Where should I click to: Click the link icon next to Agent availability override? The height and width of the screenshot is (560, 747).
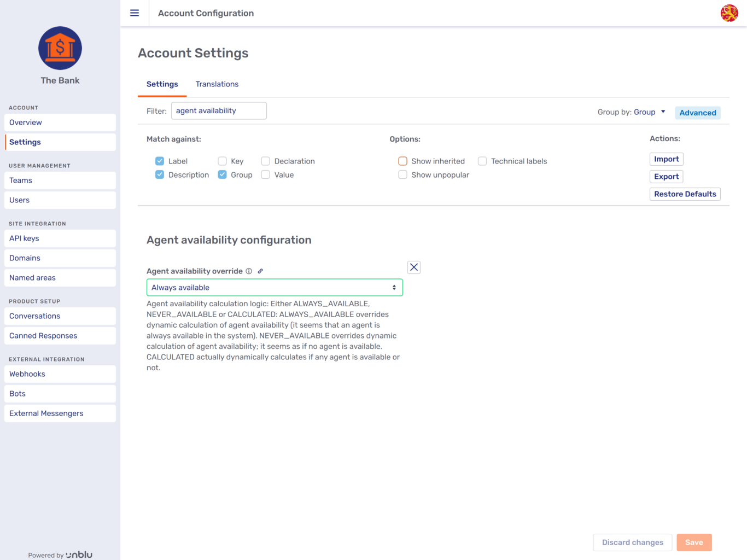260,271
